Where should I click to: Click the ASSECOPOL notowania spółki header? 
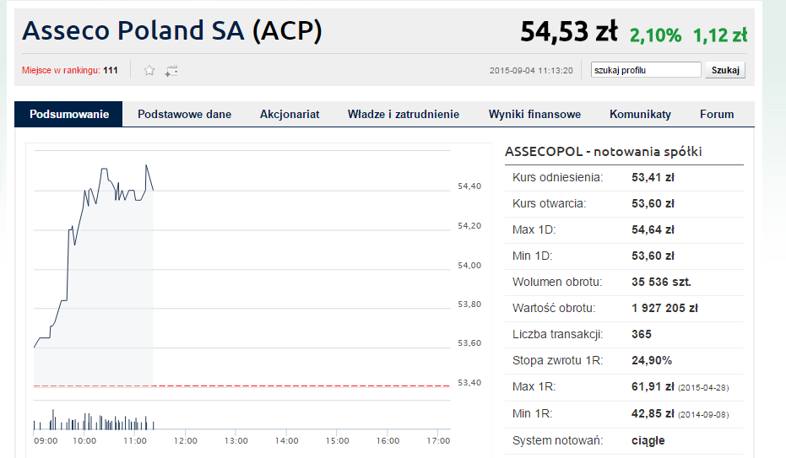[604, 151]
